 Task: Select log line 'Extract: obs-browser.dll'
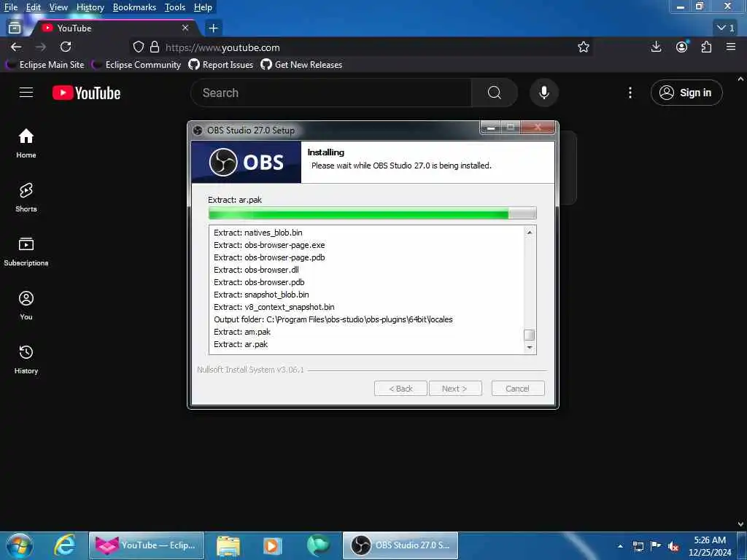[x=256, y=270]
